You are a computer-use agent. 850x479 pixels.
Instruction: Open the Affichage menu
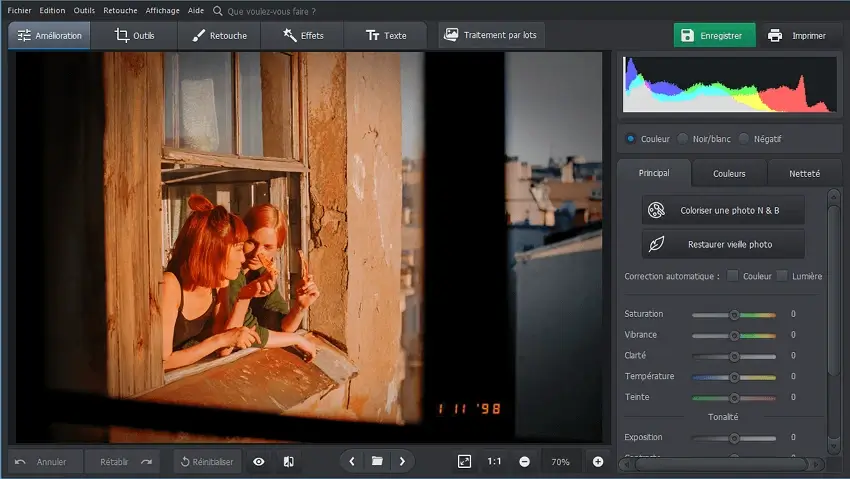[162, 10]
